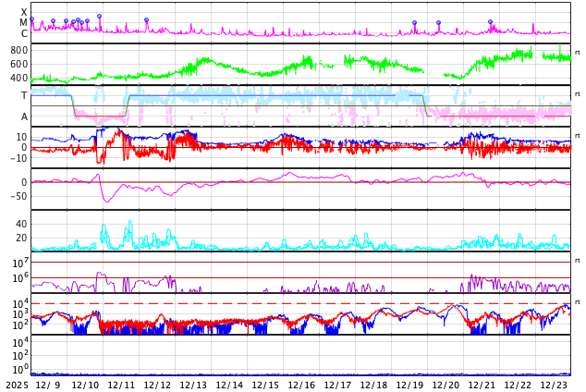
Task: Select the flare marker near 12/21
Action: [490, 22]
